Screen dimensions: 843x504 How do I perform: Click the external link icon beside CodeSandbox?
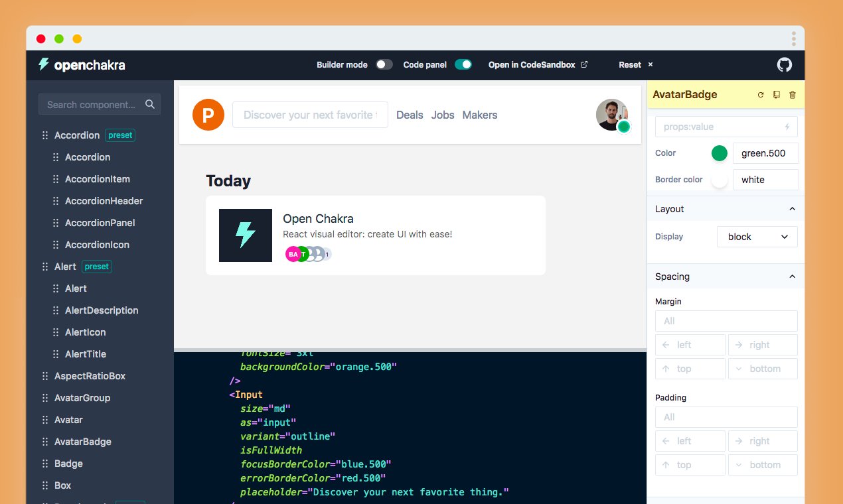[x=584, y=64]
